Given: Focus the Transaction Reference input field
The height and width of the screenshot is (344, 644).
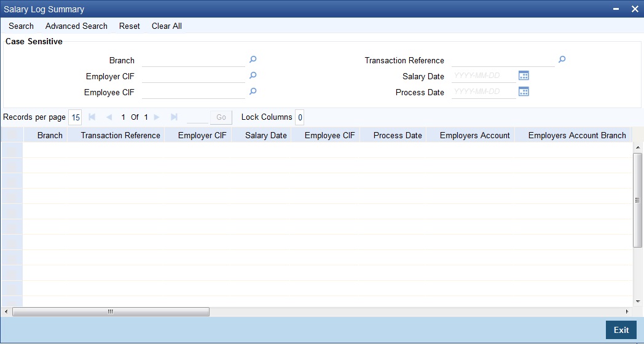Looking at the screenshot, I should point(503,60).
